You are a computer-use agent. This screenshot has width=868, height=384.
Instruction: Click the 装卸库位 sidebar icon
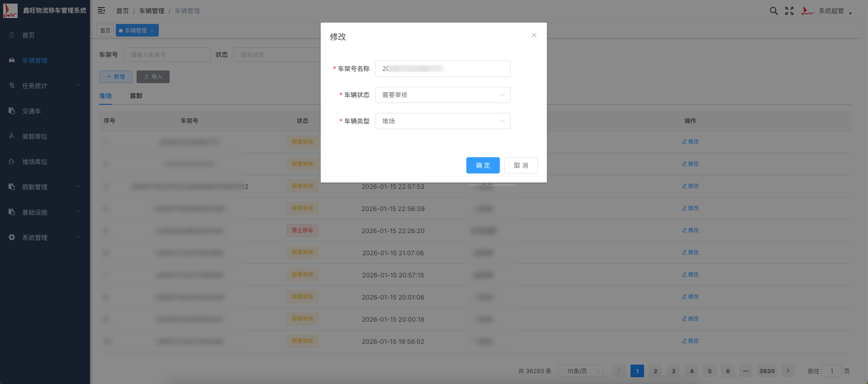(x=12, y=136)
